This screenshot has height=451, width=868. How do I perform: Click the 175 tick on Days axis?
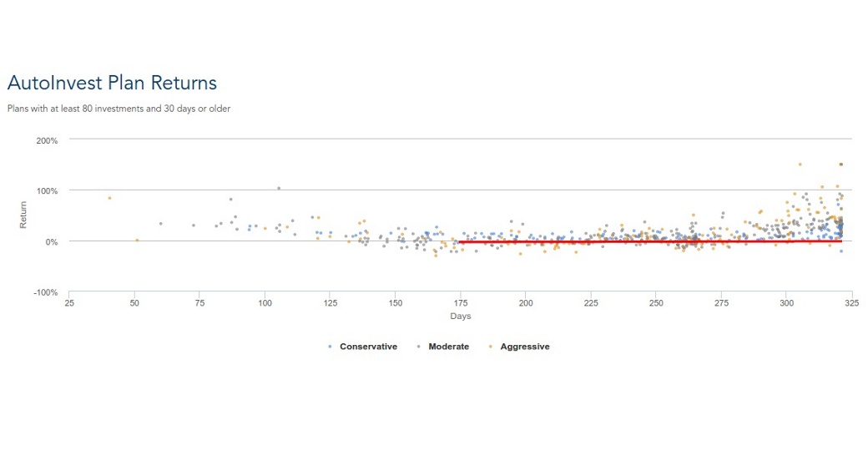[x=461, y=303]
